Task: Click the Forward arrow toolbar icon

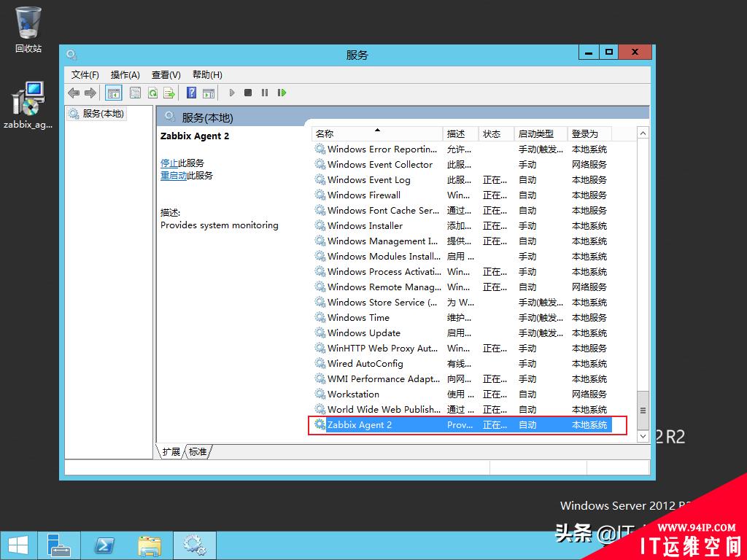Action: click(x=90, y=93)
